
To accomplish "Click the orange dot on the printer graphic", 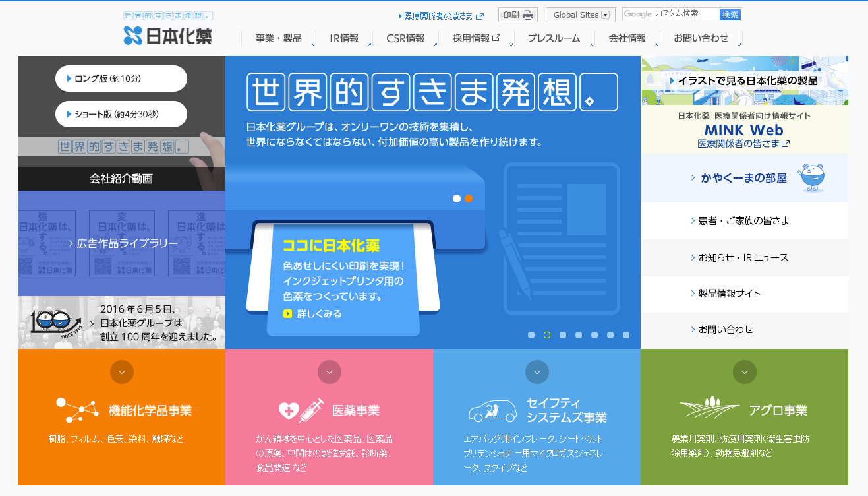I will (x=469, y=199).
